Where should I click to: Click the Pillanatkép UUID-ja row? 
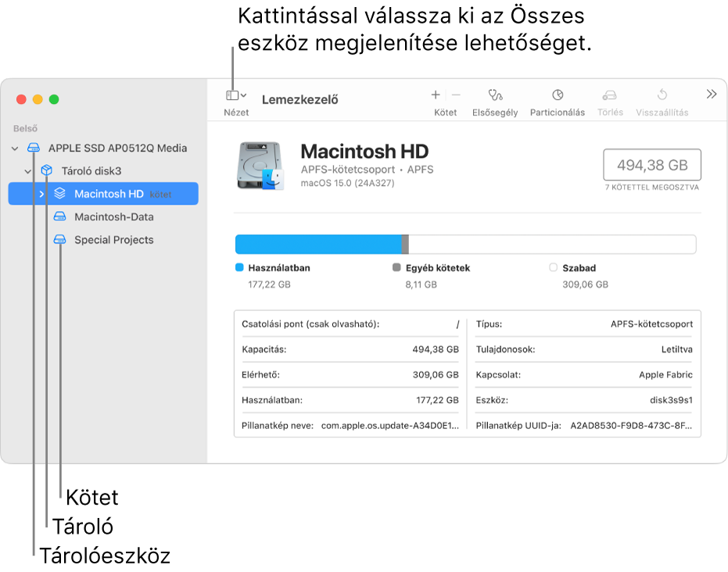tap(584, 425)
